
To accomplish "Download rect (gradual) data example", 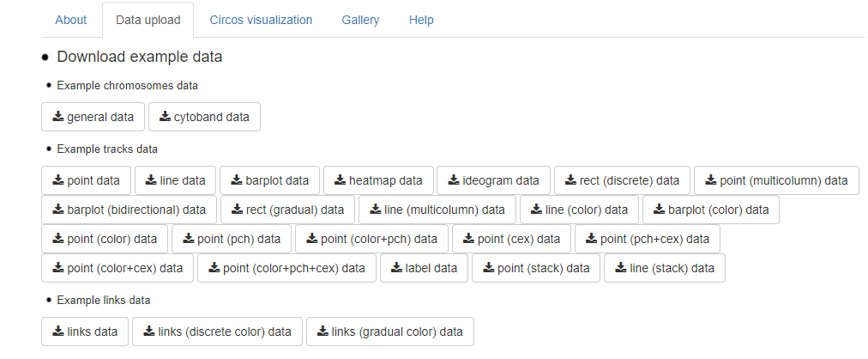I will coord(288,210).
